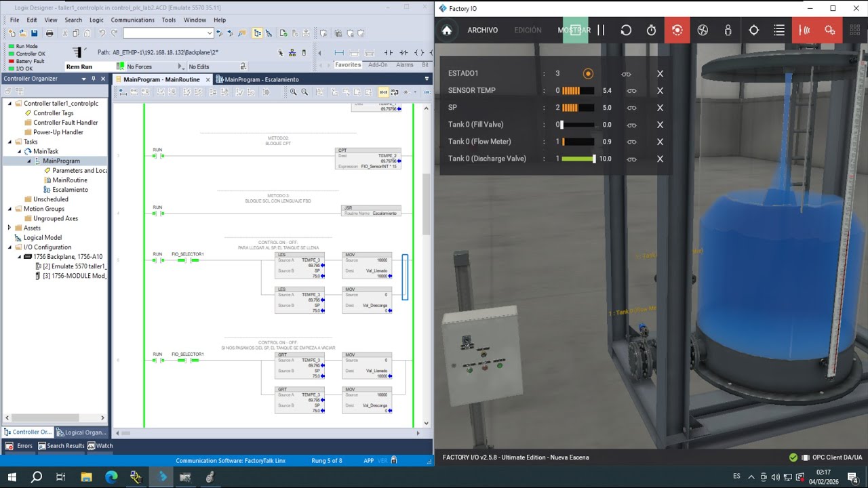This screenshot has width=868, height=488.
Task: Open MOSTRAR menu in Factory IO
Action: [574, 30]
